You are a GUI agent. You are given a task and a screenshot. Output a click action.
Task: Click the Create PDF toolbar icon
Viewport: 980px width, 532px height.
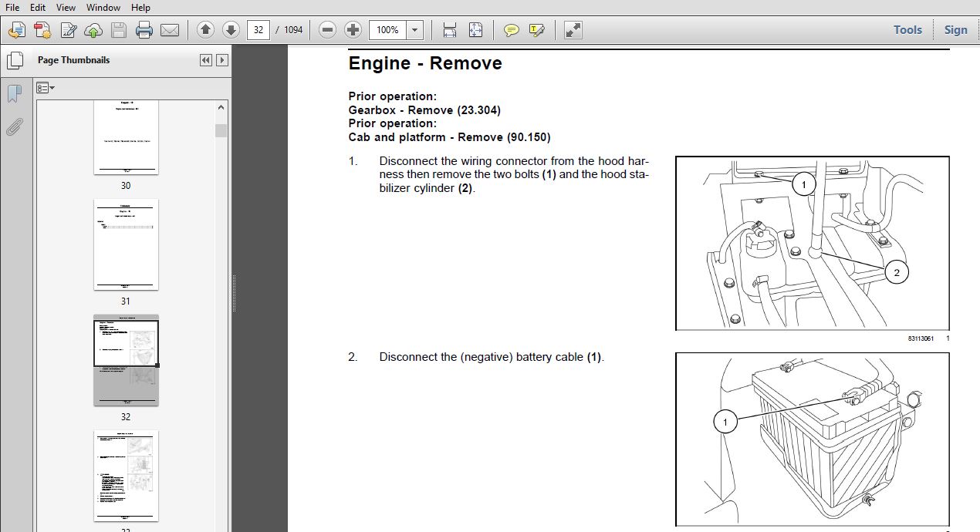point(17,30)
